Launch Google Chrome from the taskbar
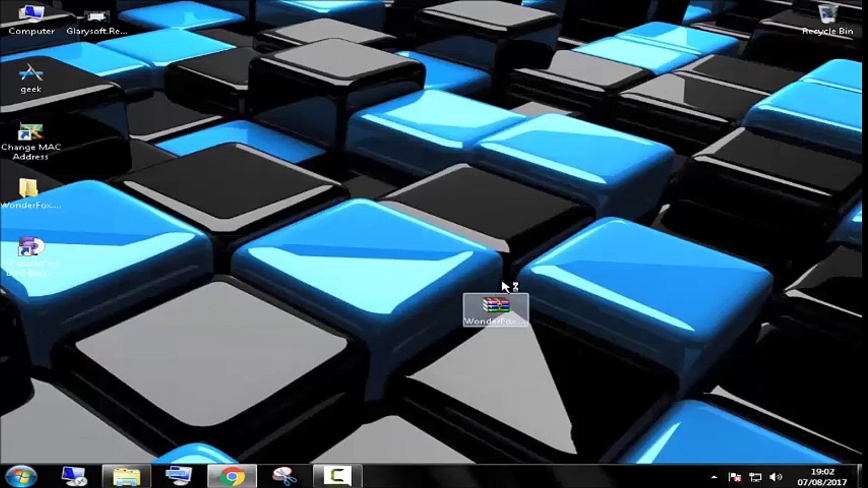 (232, 475)
